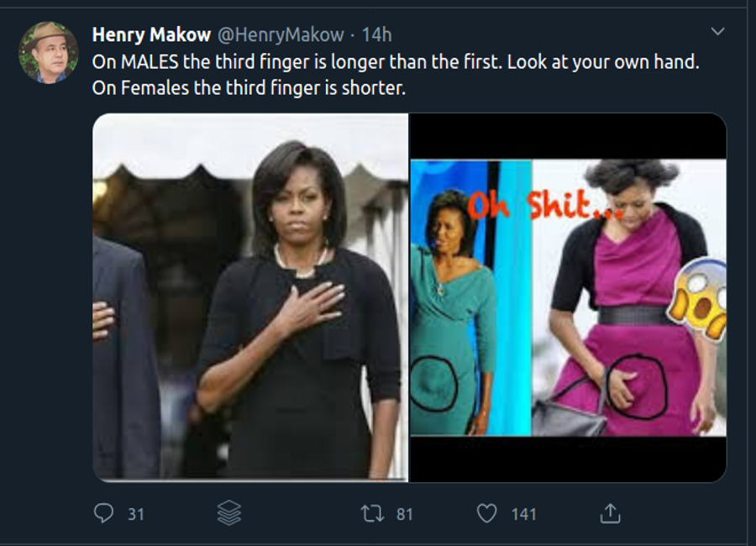Click the stacked layers Buffer icon
Screen dimensions: 756x546
click(229, 512)
